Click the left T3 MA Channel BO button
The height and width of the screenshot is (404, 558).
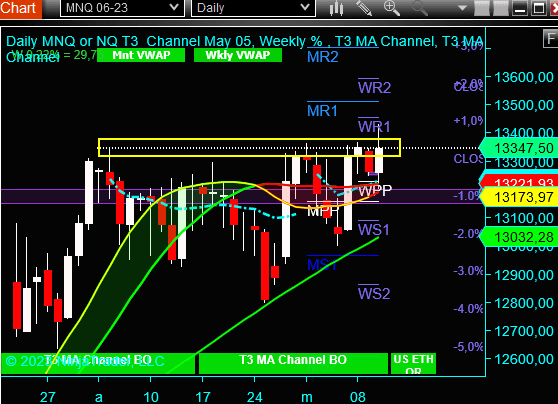(x=98, y=363)
